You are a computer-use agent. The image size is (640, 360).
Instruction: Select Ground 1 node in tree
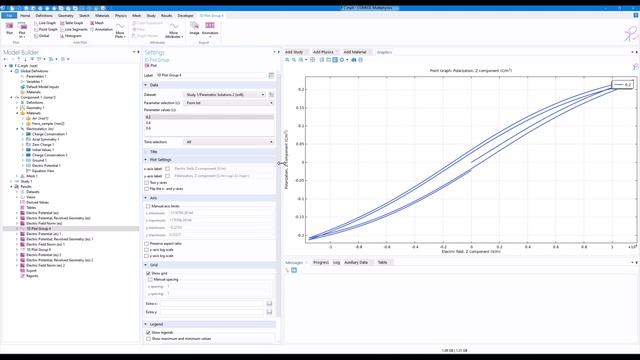(38, 160)
